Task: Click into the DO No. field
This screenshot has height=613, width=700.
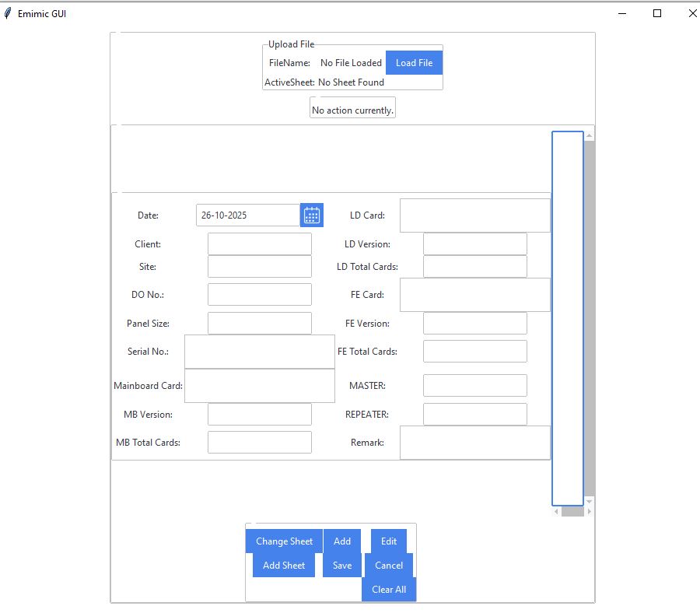Action: point(259,295)
